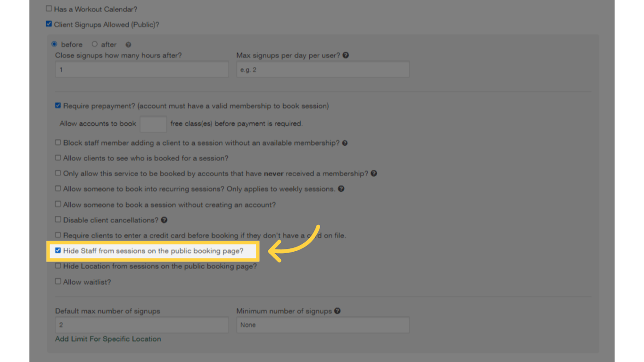Select the after radio button
The height and width of the screenshot is (362, 644).
[95, 44]
